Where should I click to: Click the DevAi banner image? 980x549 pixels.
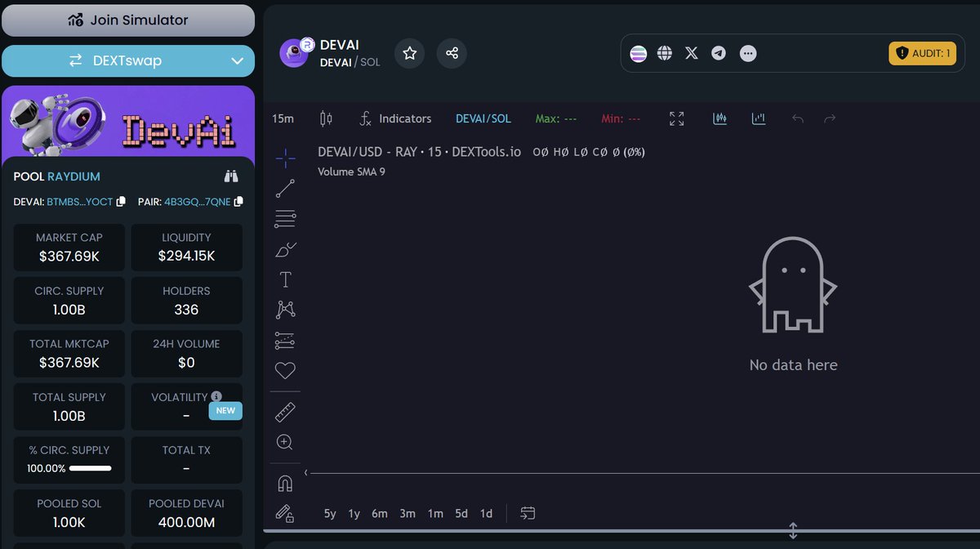coord(128,121)
